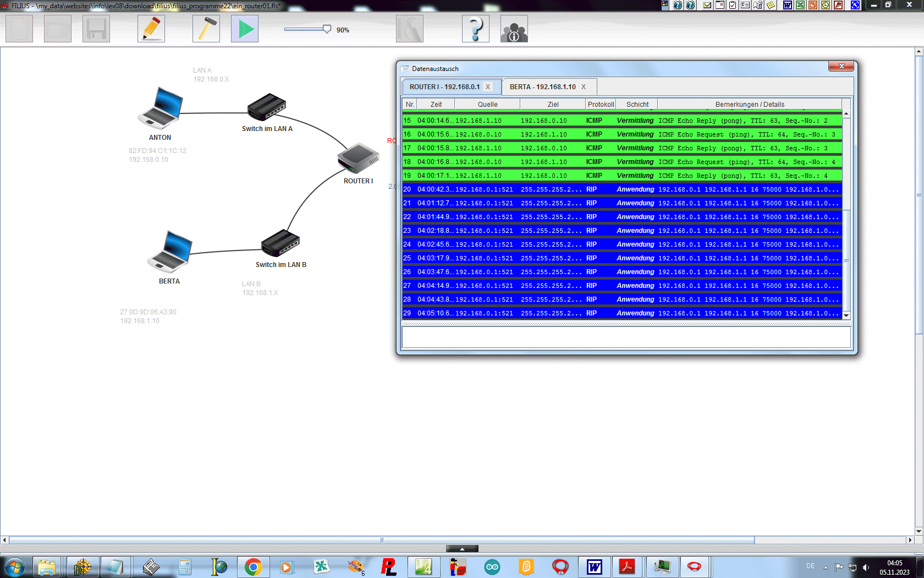
Task: Click the Ziel column header
Action: click(x=553, y=105)
